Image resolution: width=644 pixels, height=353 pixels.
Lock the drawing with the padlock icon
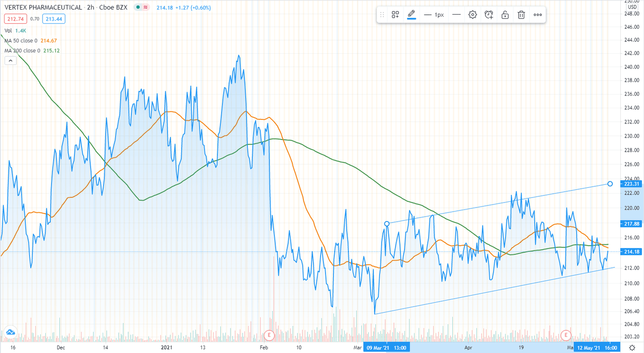coord(505,15)
